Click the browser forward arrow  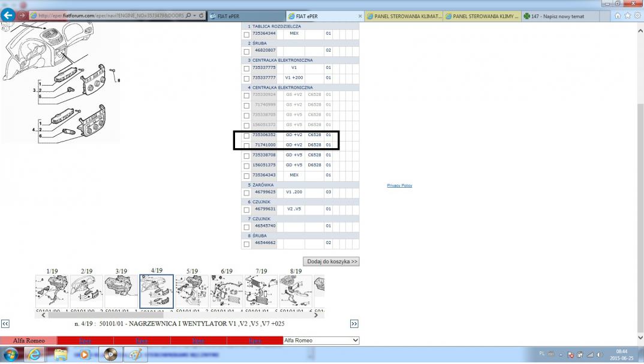[22, 16]
